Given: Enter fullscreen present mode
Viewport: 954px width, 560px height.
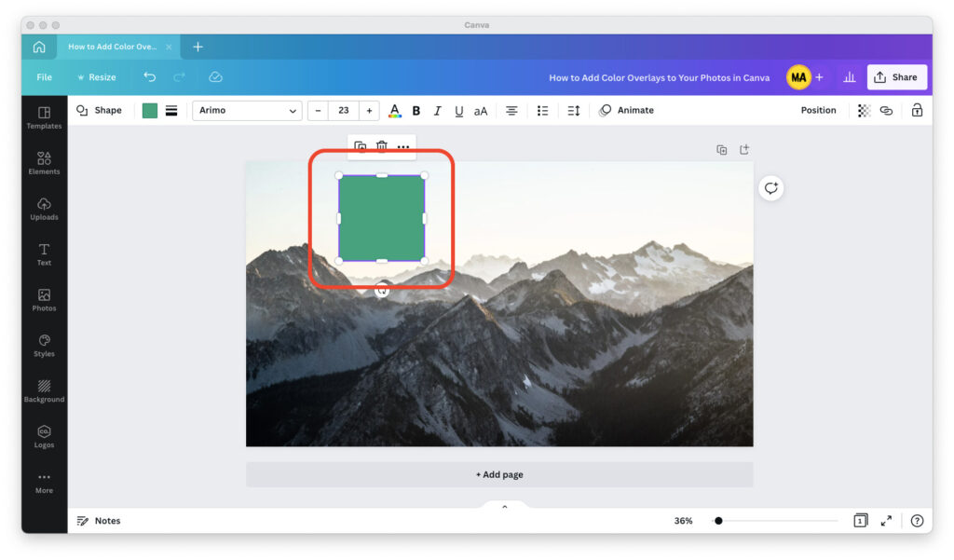Looking at the screenshot, I should pyautogui.click(x=887, y=521).
